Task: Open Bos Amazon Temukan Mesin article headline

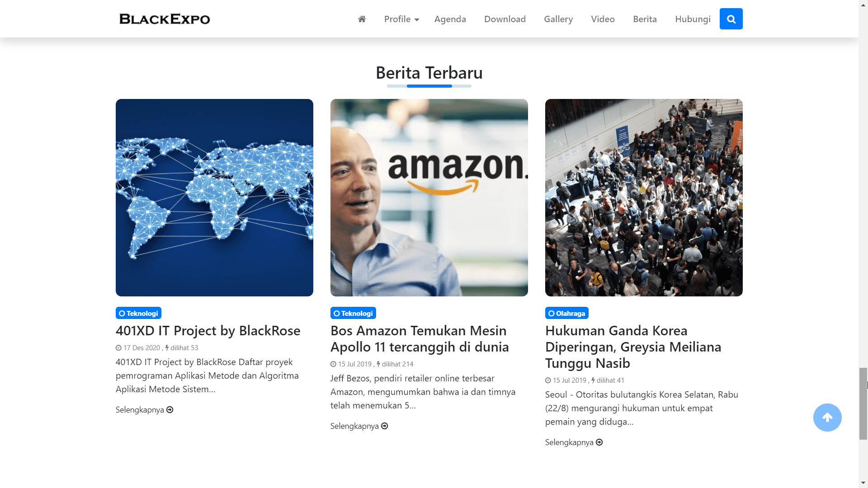Action: 420,339
